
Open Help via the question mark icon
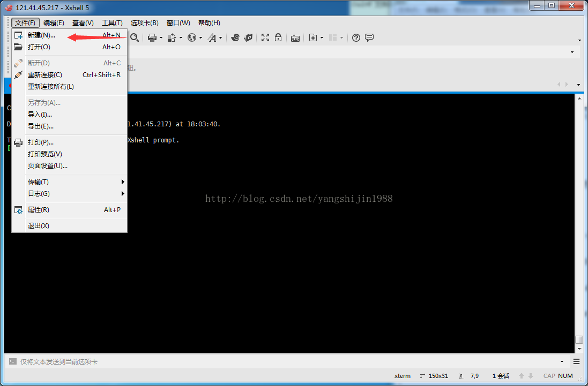click(x=356, y=37)
